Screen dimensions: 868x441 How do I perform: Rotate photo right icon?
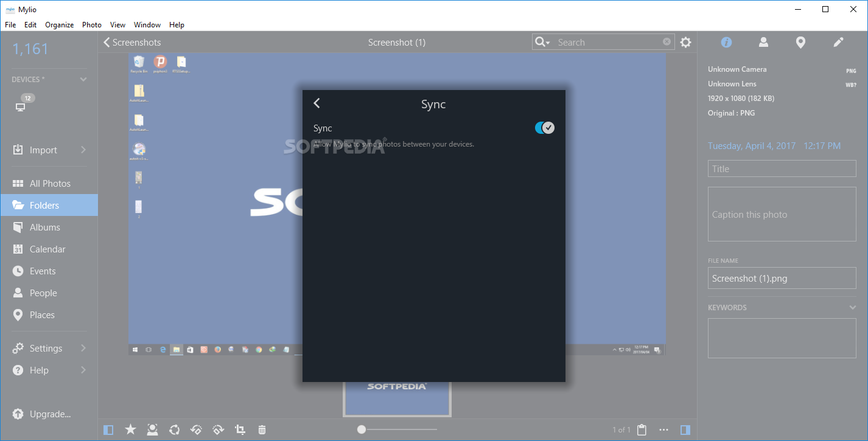point(219,429)
